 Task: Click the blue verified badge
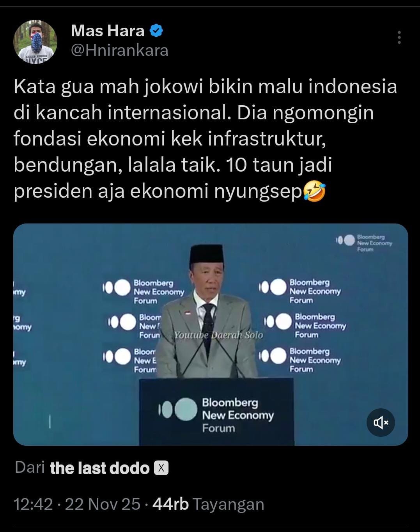(156, 30)
